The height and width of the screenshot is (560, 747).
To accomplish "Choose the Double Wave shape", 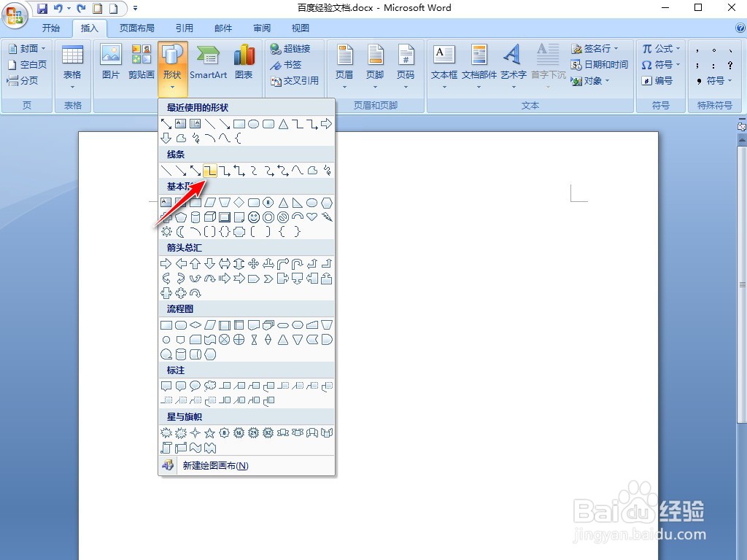I will (x=209, y=448).
